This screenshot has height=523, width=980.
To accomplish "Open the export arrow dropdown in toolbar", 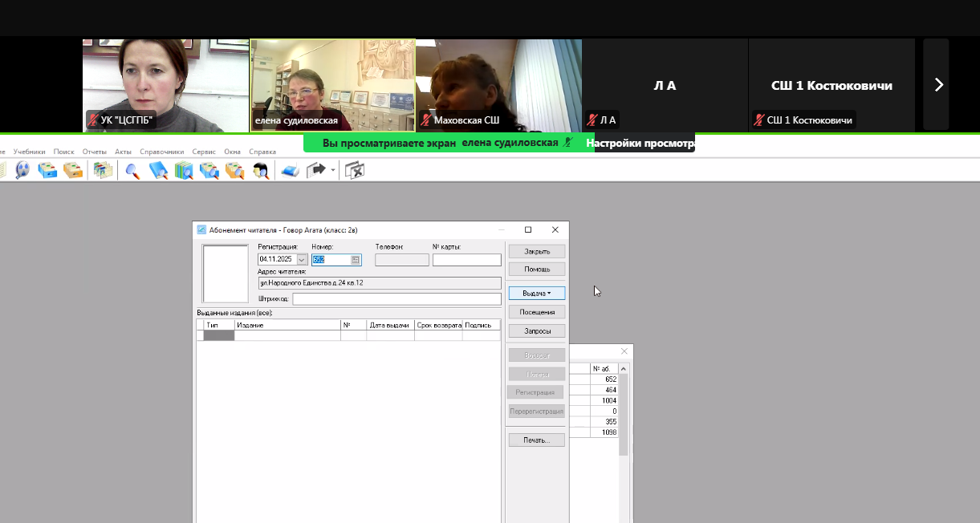I will [333, 170].
